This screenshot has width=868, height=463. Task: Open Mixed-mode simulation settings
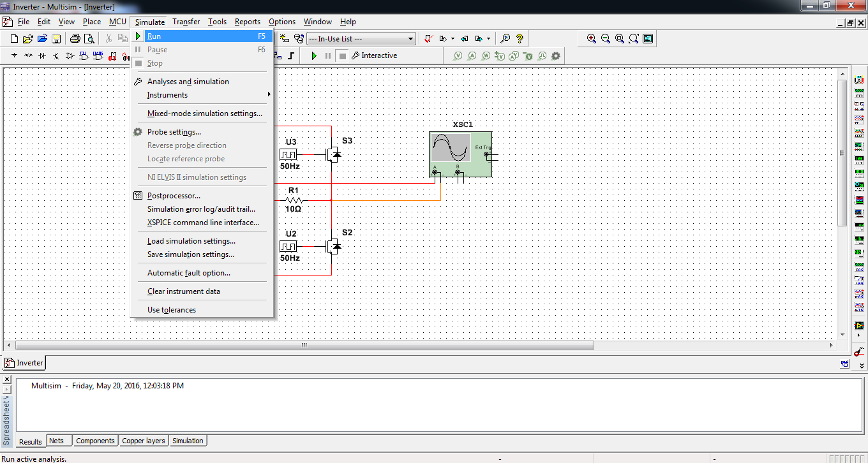click(202, 114)
